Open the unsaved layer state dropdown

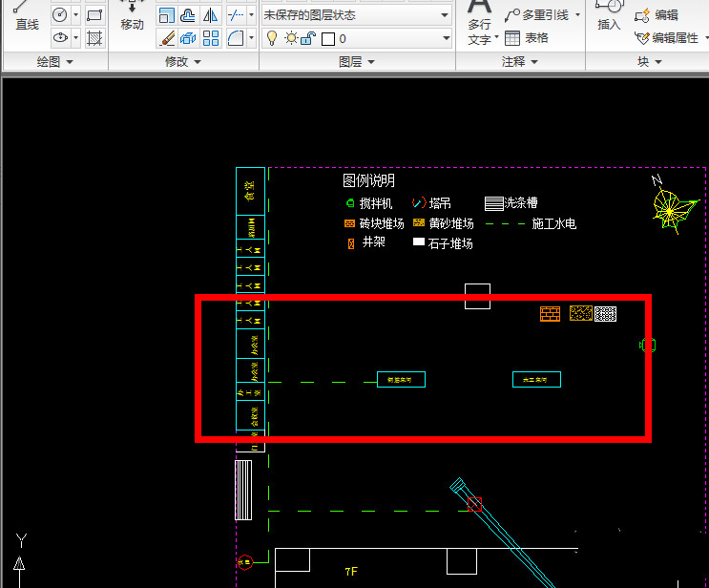[357, 14]
